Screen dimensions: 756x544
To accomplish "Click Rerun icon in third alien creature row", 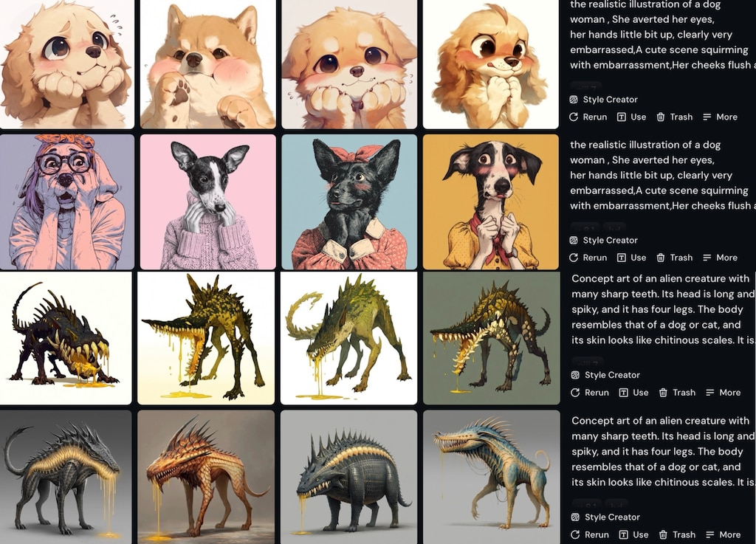I will click(x=575, y=393).
